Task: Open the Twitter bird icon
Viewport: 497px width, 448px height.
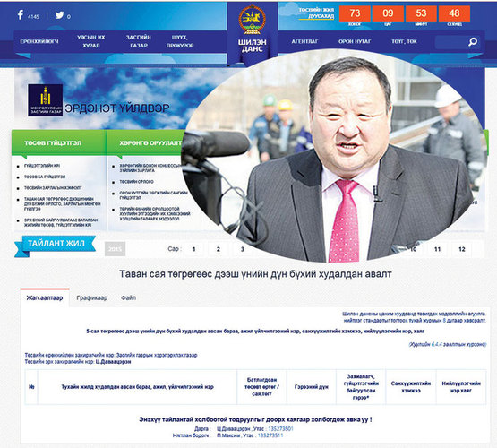Action: [60, 15]
